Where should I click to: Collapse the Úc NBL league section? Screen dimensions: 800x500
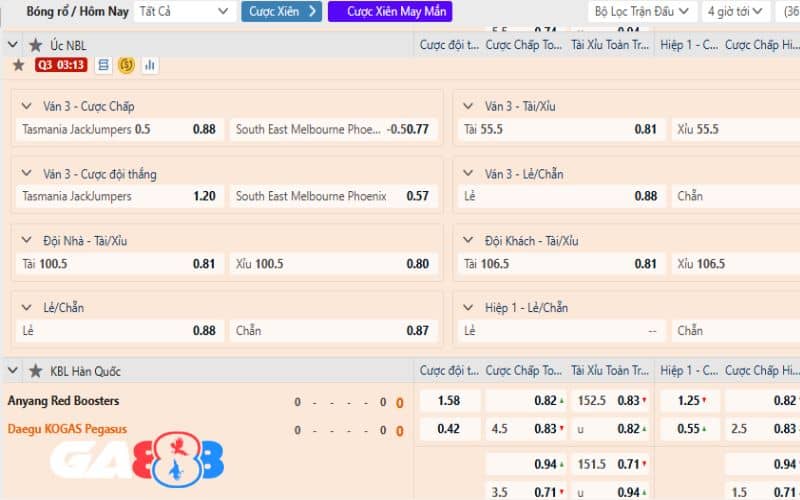[x=13, y=45]
